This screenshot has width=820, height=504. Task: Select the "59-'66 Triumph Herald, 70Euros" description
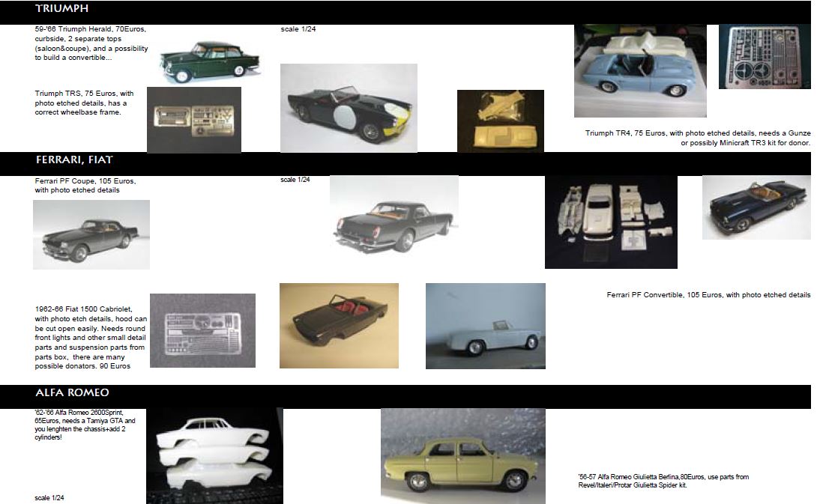pyautogui.click(x=91, y=43)
